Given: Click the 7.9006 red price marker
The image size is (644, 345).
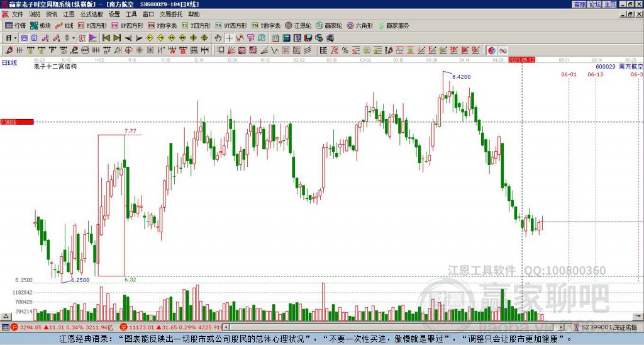Looking at the screenshot, I should [17, 122].
